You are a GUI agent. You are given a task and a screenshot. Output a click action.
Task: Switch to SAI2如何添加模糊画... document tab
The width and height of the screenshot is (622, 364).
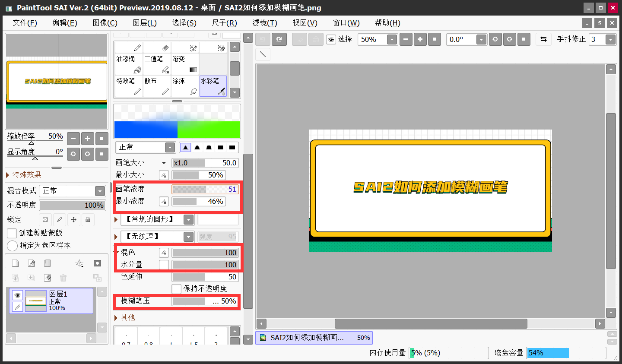pyautogui.click(x=314, y=338)
